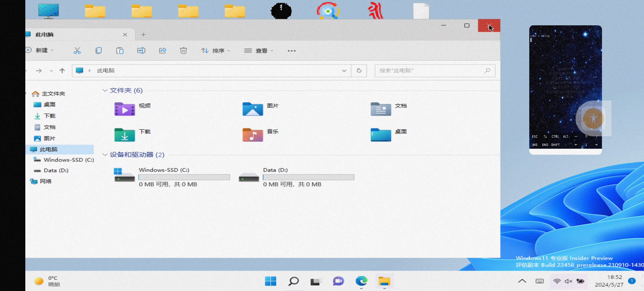Screen dimensions: 644x291
Task: Click the Share icon in toolbar
Action: click(163, 51)
